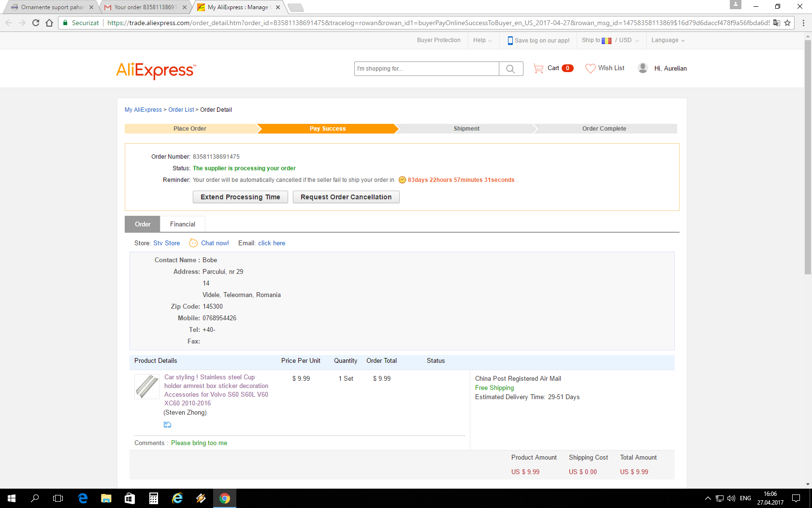This screenshot has height=508, width=812.
Task: Click the browser address bar URL
Action: coord(438,23)
